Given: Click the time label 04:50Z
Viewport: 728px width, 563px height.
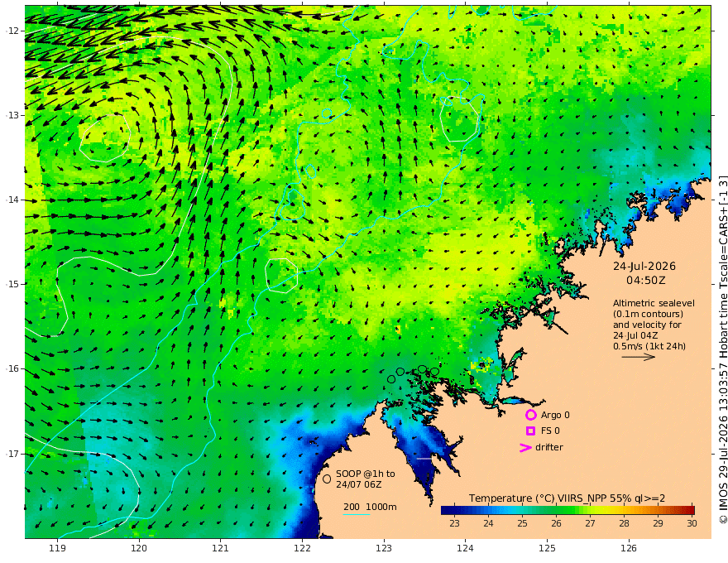Looking at the screenshot, I should point(646,281).
